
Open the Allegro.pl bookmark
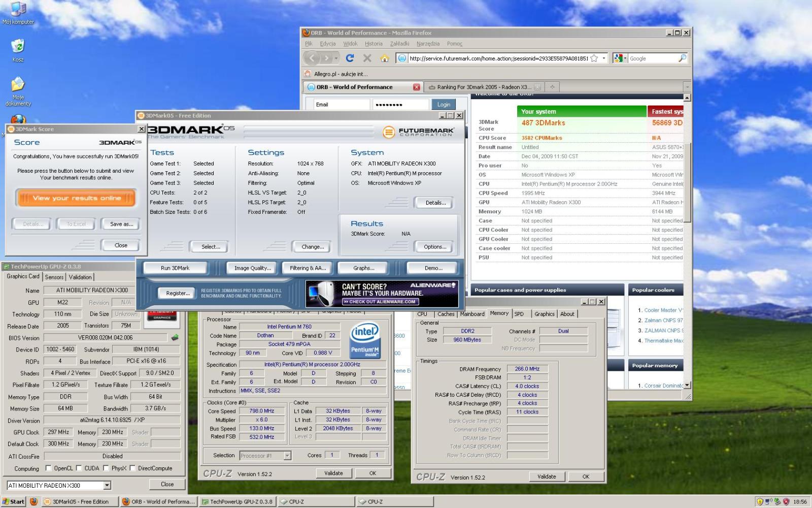coord(336,74)
